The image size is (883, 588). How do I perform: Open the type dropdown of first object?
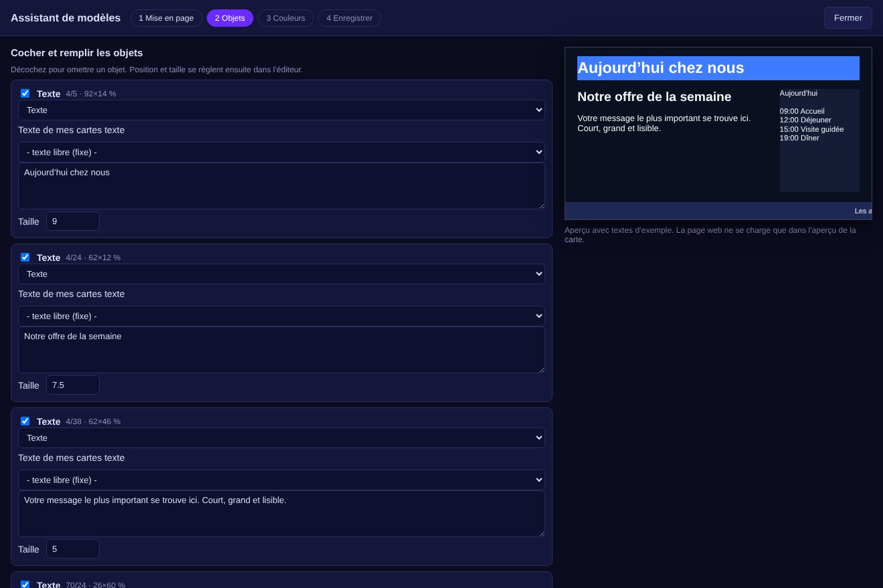pyautogui.click(x=282, y=110)
